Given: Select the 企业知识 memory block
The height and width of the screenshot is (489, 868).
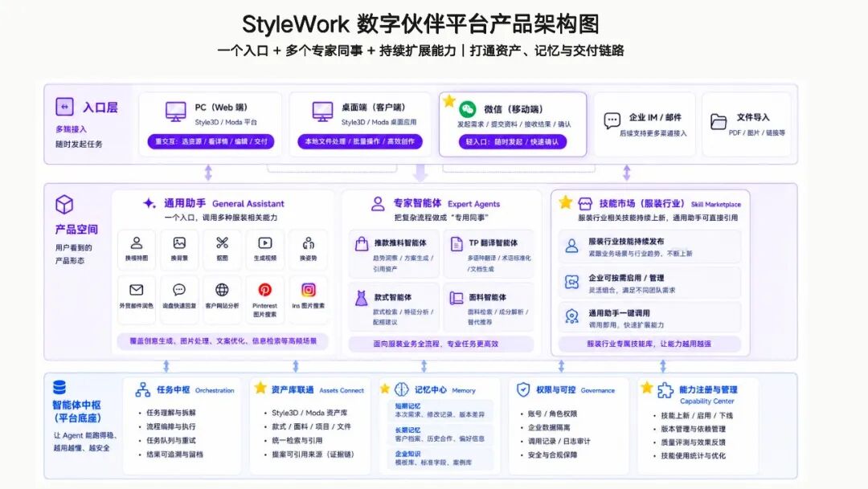Looking at the screenshot, I should coord(440,458).
